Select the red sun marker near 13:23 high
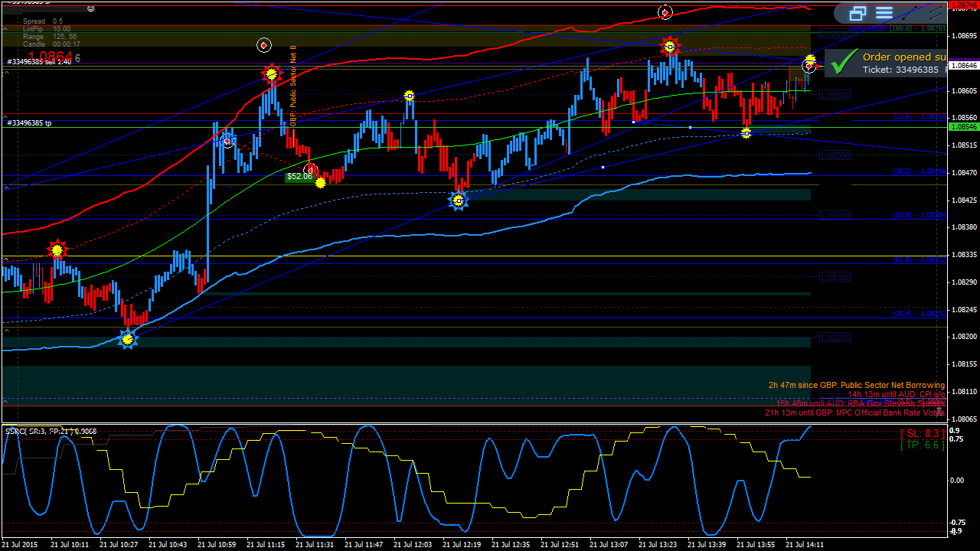The width and height of the screenshot is (980, 551). pyautogui.click(x=670, y=47)
